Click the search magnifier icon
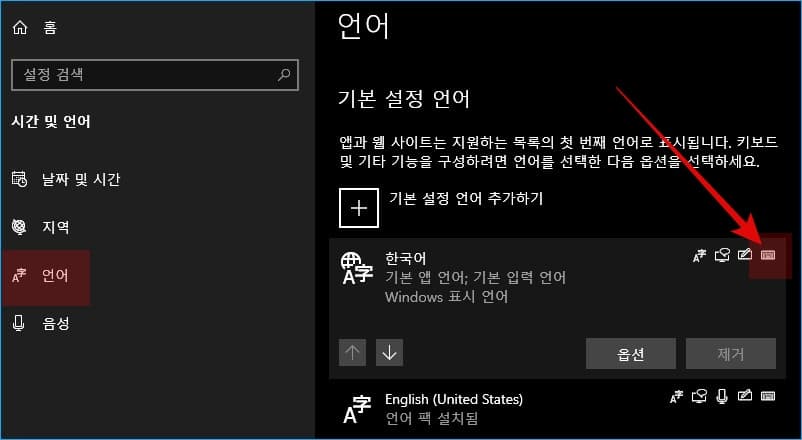The image size is (802, 440). point(284,75)
